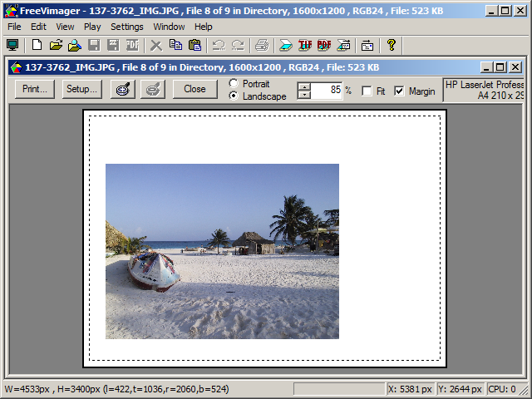Click the Print... button

(35, 89)
